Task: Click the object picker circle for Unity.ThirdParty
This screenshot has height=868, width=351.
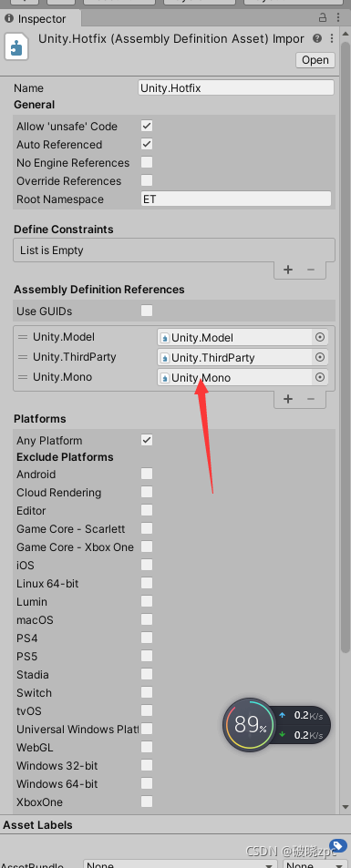Action: click(320, 357)
